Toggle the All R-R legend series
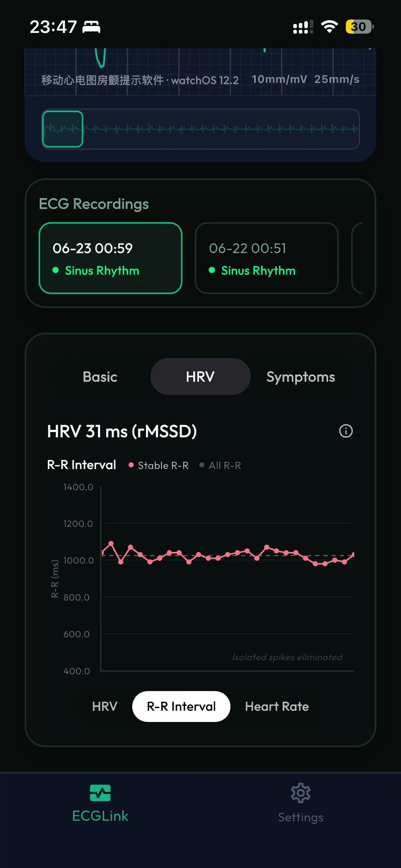Image resolution: width=401 pixels, height=868 pixels. [220, 465]
